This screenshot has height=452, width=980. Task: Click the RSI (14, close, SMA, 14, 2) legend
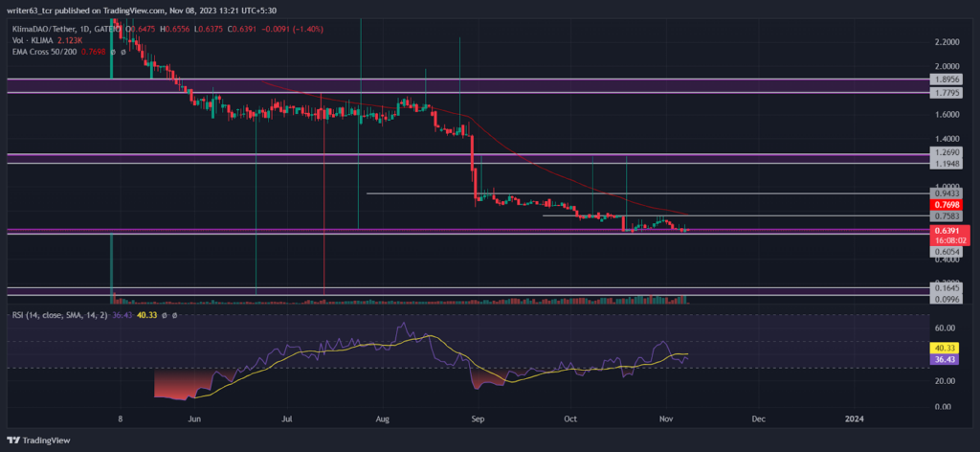(60, 316)
